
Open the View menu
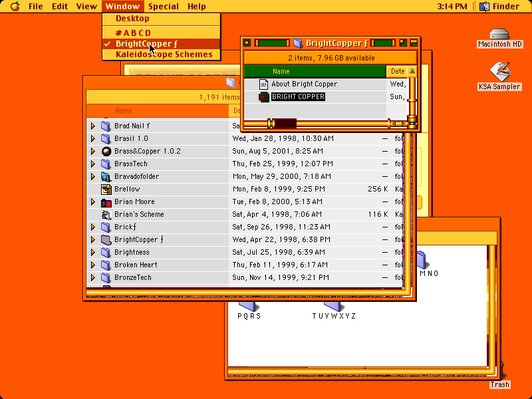pyautogui.click(x=86, y=7)
